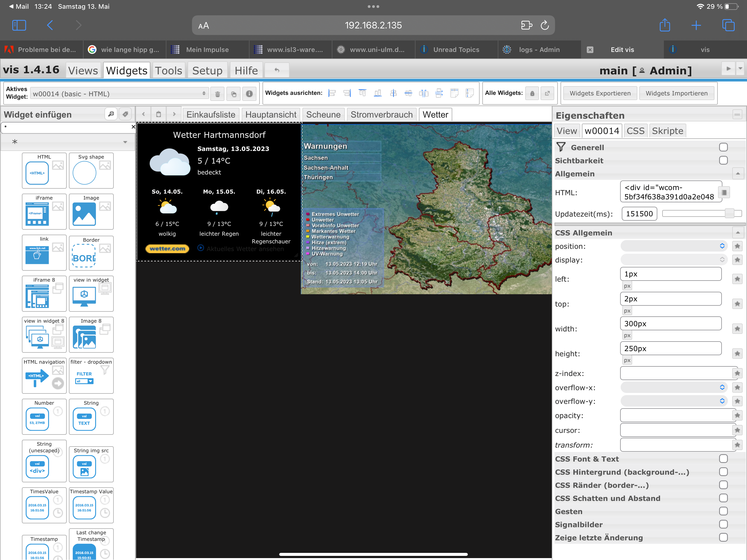Click the delete widget trash icon
This screenshot has height=560, width=747.
click(217, 94)
